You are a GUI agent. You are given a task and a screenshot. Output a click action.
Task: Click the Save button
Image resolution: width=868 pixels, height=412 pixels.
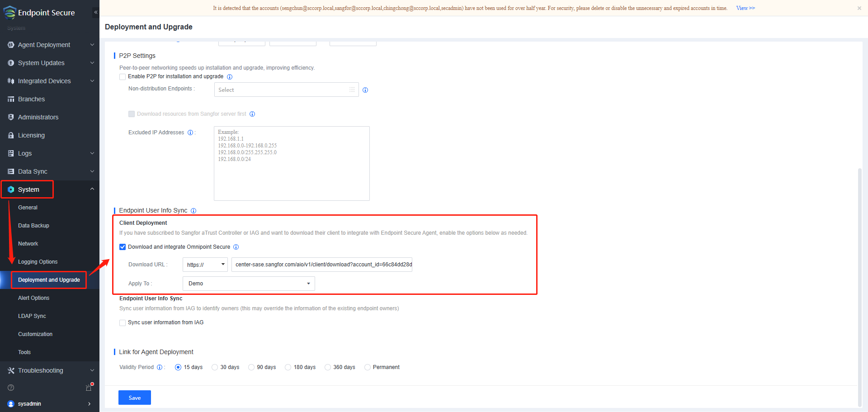[x=135, y=398]
